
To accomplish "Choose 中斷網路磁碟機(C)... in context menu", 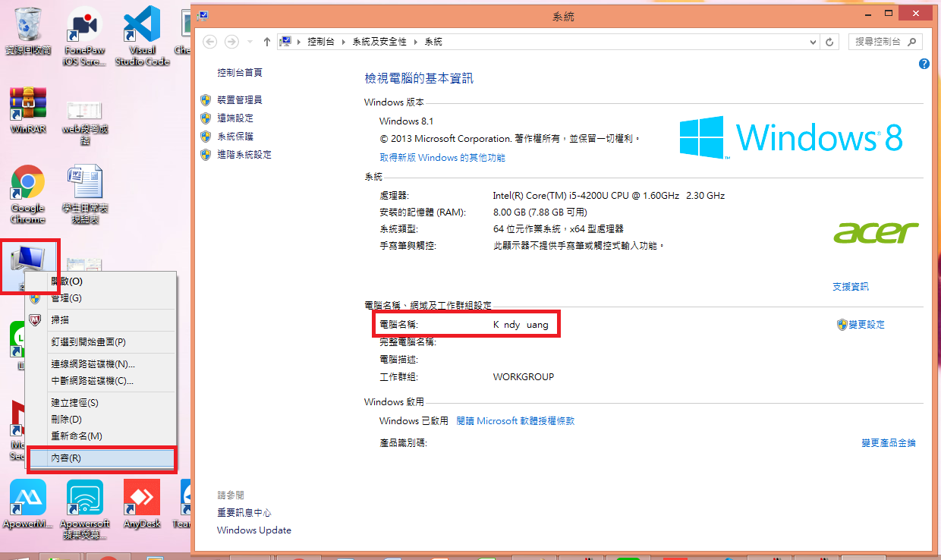I will click(101, 381).
